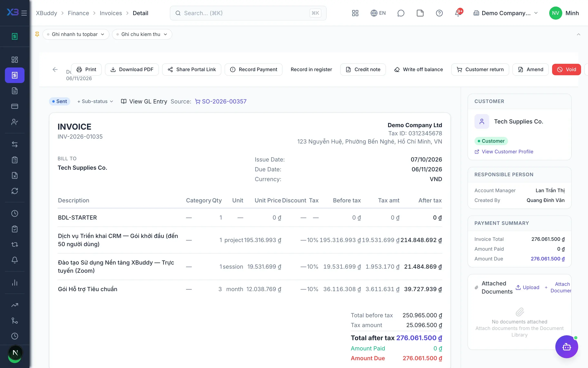Click the Amend button

pyautogui.click(x=530, y=70)
